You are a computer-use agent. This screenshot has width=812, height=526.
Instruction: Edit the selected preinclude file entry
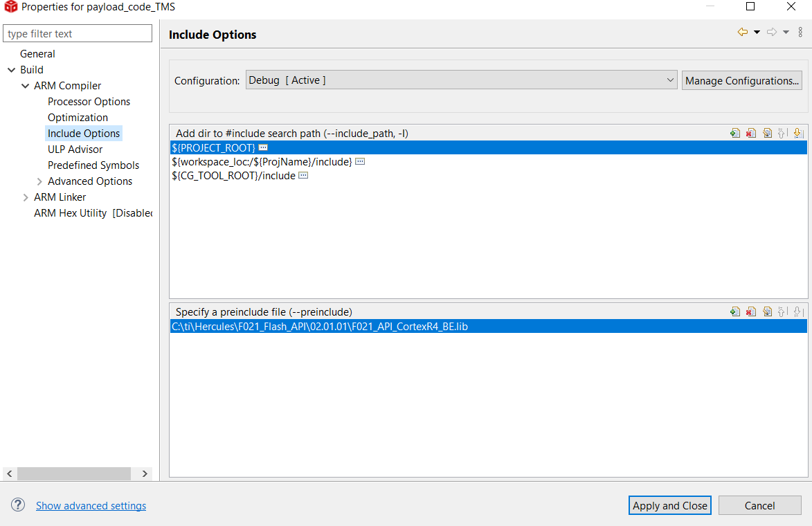click(767, 312)
